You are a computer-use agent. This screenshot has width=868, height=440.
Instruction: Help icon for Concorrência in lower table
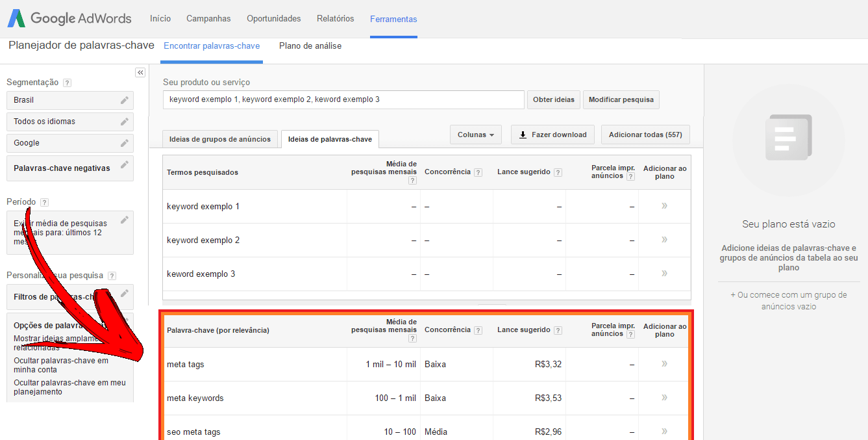coord(478,331)
